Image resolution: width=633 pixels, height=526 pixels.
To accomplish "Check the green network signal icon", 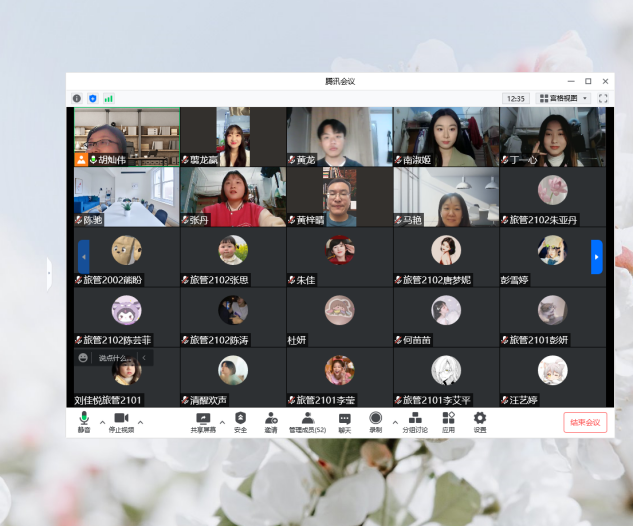I will tap(108, 99).
